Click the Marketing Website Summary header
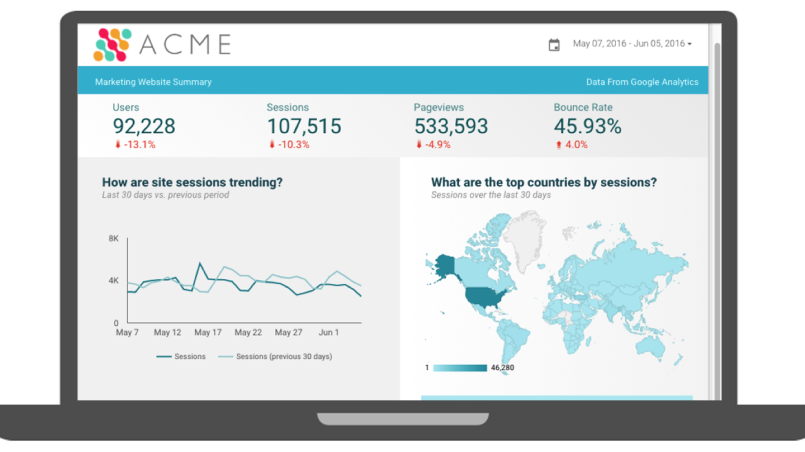 (x=153, y=82)
